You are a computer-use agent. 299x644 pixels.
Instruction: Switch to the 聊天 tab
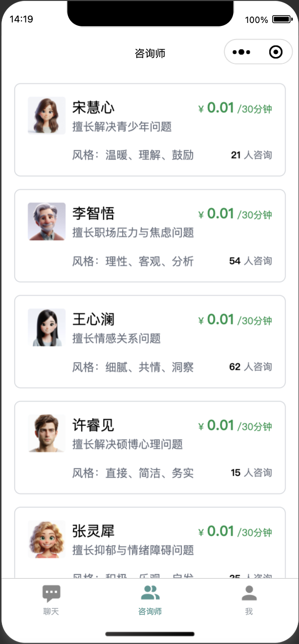(51, 611)
